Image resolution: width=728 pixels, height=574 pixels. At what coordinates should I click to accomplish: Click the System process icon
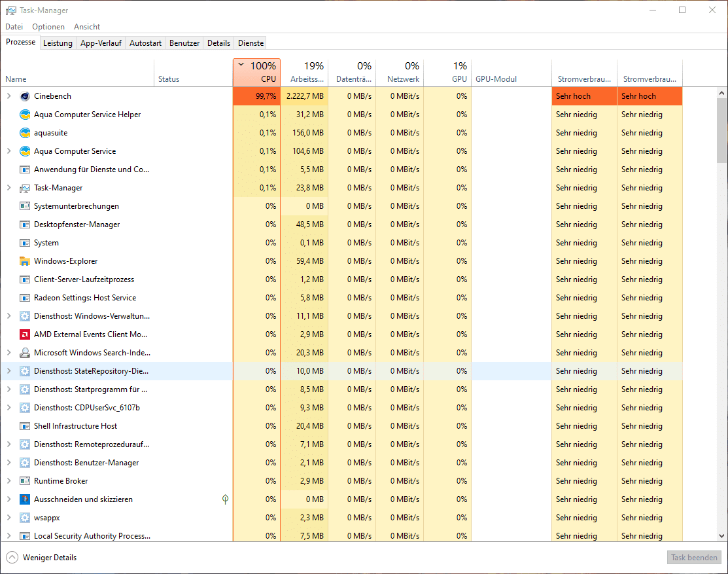25,243
